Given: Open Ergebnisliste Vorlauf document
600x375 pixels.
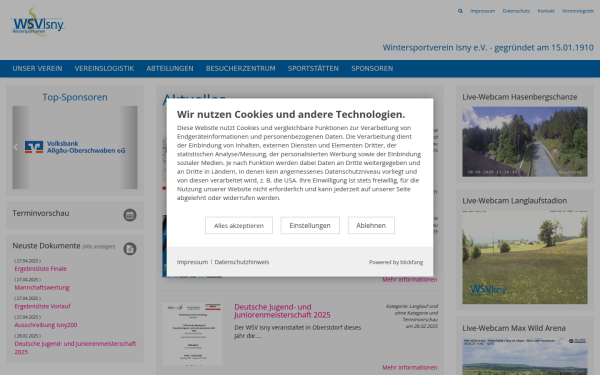Looking at the screenshot, I should tap(42, 306).
